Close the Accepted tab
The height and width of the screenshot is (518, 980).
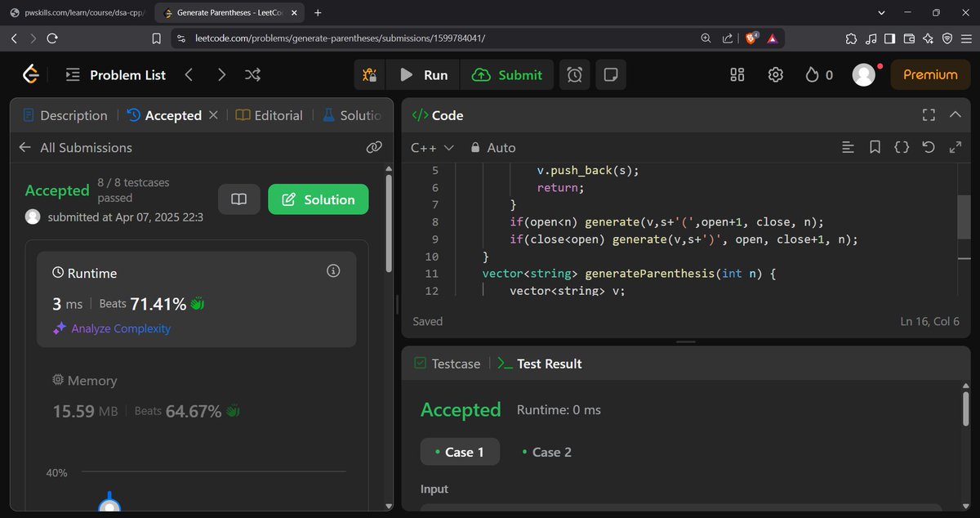click(x=213, y=115)
